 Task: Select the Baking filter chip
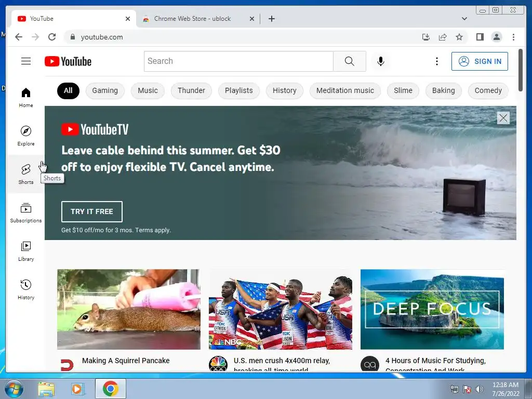tap(444, 90)
